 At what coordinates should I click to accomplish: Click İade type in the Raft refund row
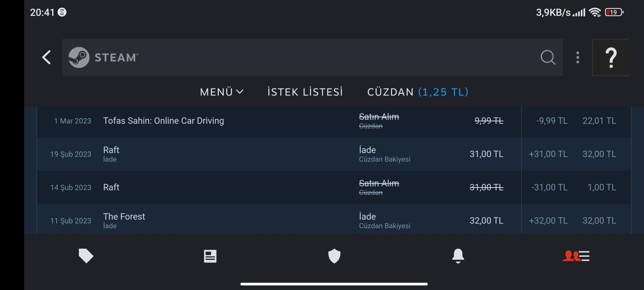coord(368,150)
